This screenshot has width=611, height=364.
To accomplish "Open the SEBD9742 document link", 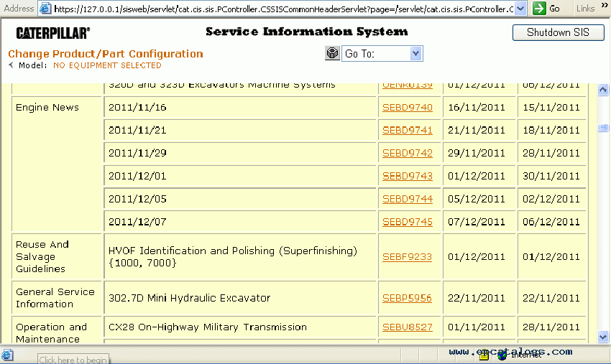I will (x=407, y=154).
